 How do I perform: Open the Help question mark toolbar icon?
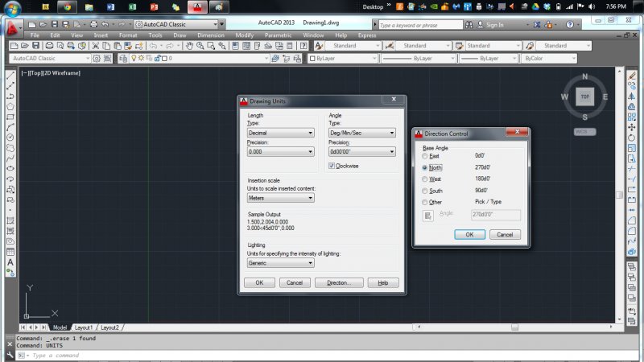pos(303,46)
